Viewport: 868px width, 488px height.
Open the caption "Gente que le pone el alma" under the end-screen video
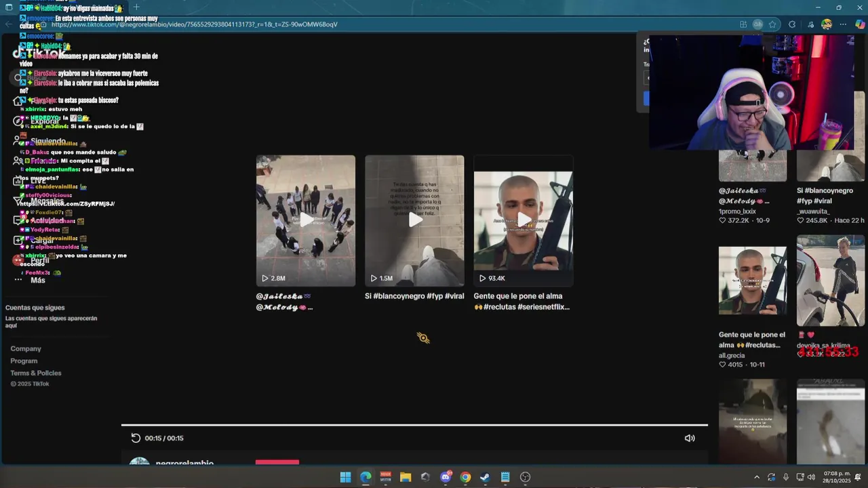[521, 302]
